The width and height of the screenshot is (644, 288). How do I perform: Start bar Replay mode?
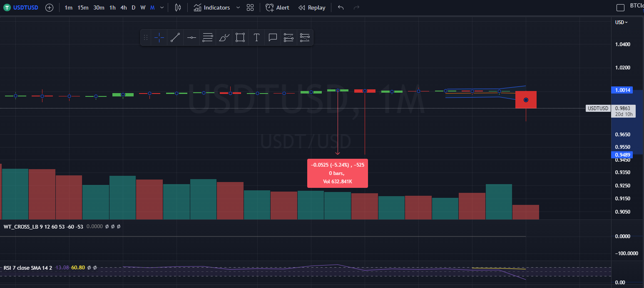point(312,7)
